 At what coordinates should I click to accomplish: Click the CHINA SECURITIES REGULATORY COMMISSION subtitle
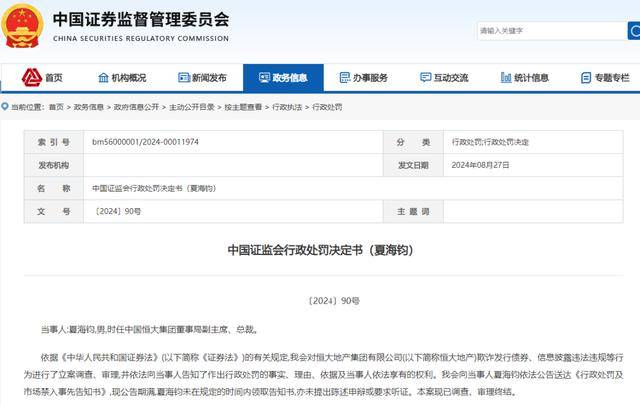tap(141, 38)
